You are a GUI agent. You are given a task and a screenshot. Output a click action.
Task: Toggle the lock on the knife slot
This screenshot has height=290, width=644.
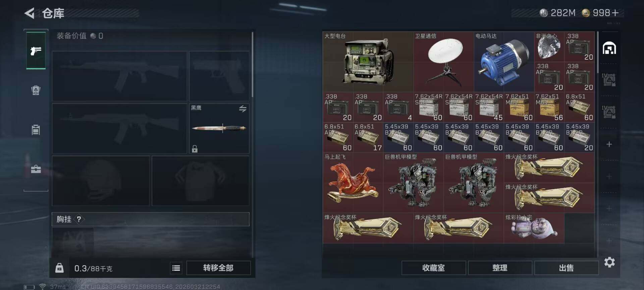coord(195,149)
